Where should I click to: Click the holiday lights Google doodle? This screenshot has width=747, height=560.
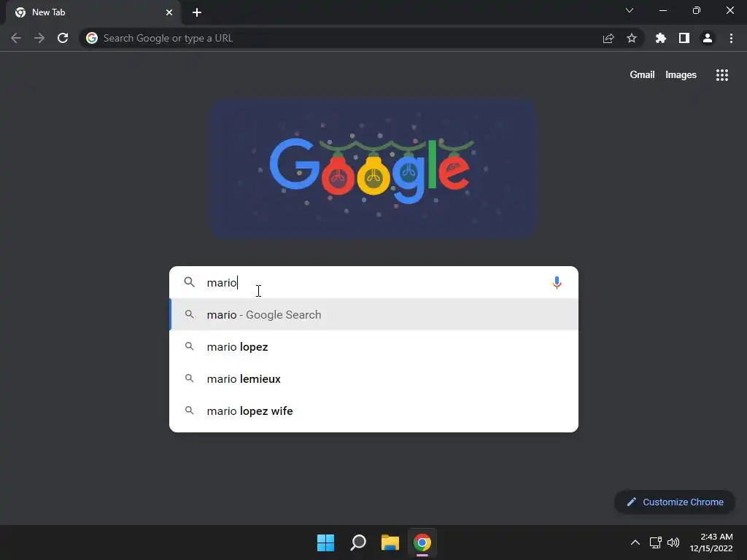[x=374, y=168]
